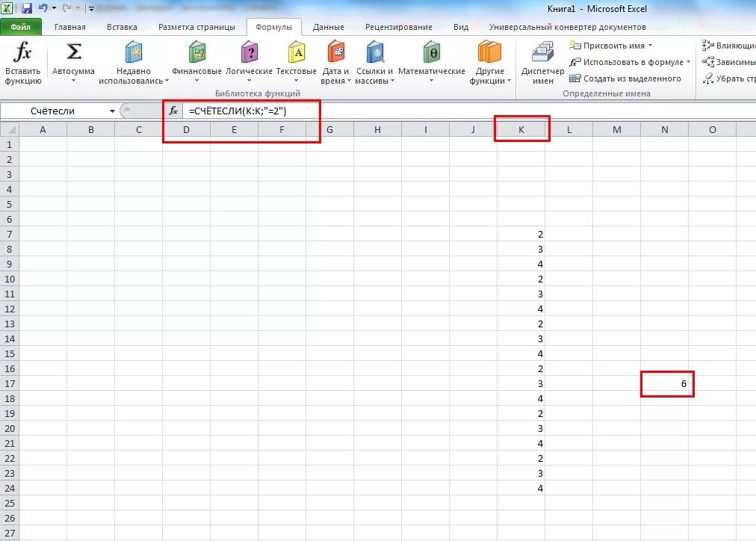Image resolution: width=756 pixels, height=541 pixels.
Task: Open Date and Time (Дата и время) functions
Action: (335, 63)
